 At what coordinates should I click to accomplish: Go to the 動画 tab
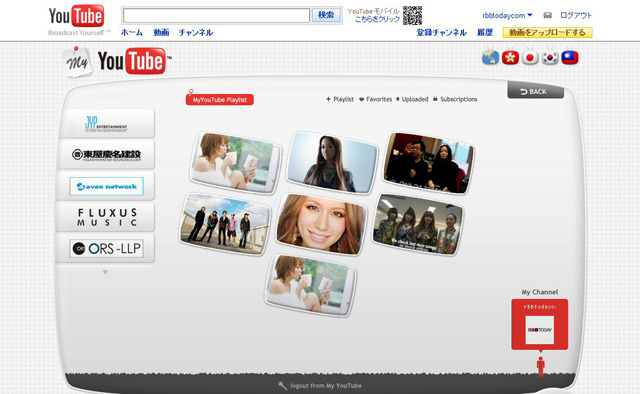[x=161, y=33]
